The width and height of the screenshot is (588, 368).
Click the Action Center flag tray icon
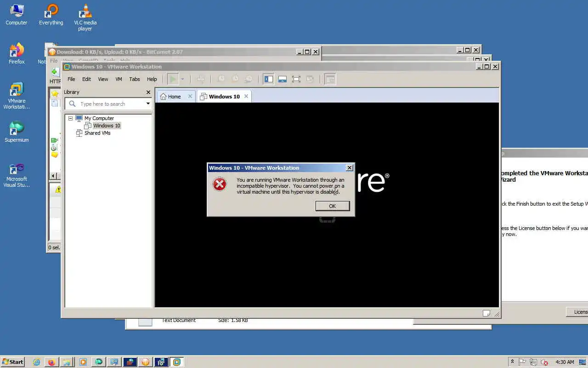[522, 362]
